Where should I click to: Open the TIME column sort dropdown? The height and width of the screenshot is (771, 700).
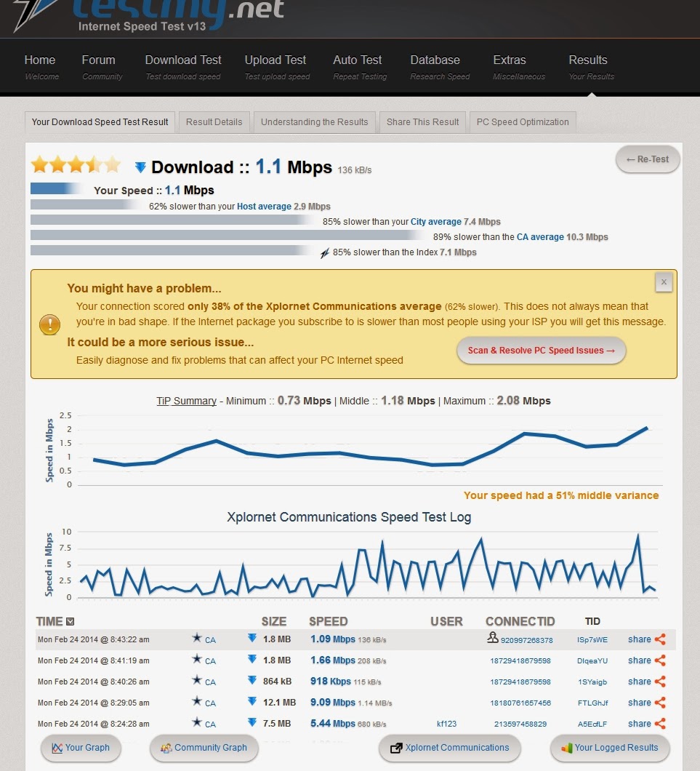click(x=68, y=622)
